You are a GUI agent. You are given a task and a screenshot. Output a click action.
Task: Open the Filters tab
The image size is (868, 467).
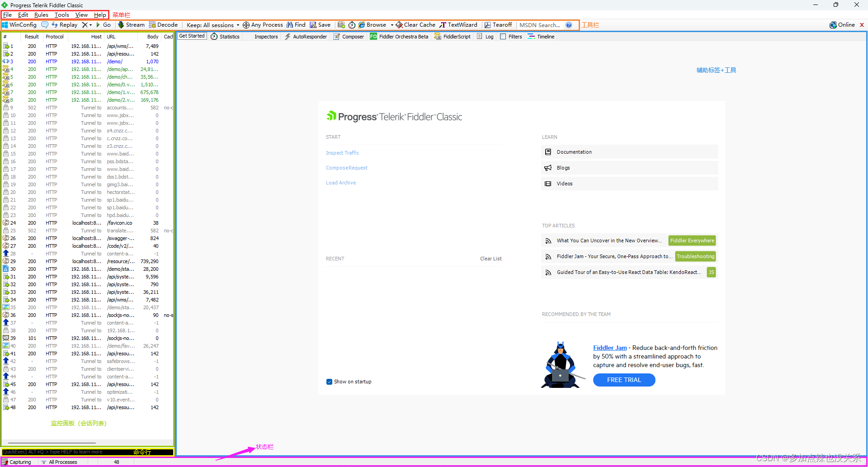coord(511,37)
